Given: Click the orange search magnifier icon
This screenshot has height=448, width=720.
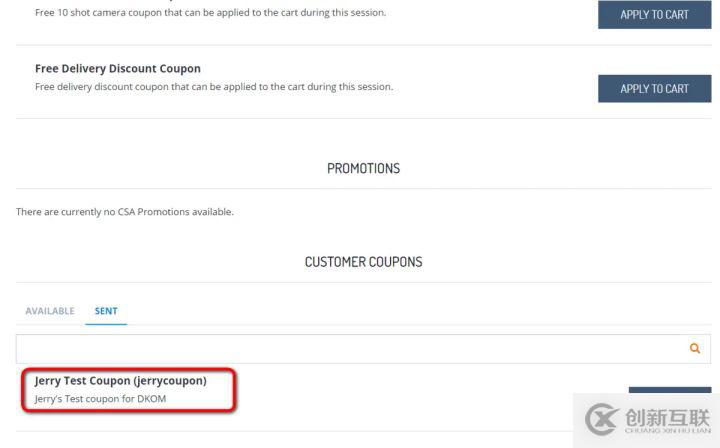Looking at the screenshot, I should (x=695, y=348).
